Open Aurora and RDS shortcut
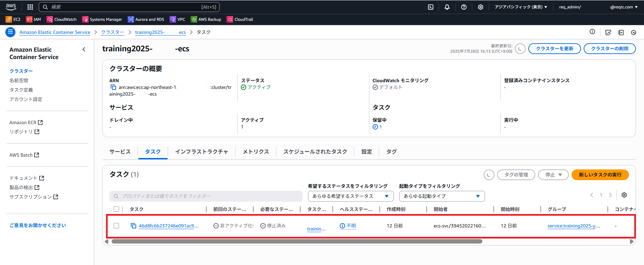Viewport: 644px width, 265px height. click(146, 19)
